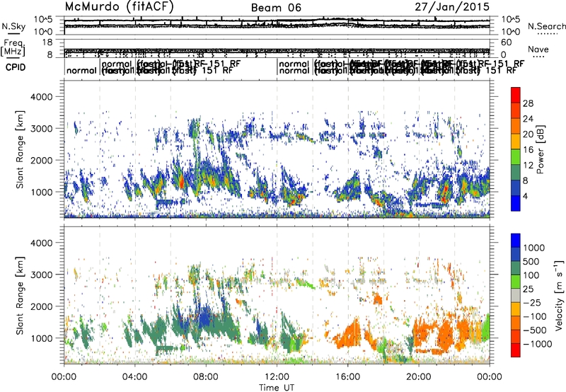Image resolution: width=566 pixels, height=392 pixels.
Task: Click the Power [dB] colorbar title
Action: click(540, 149)
